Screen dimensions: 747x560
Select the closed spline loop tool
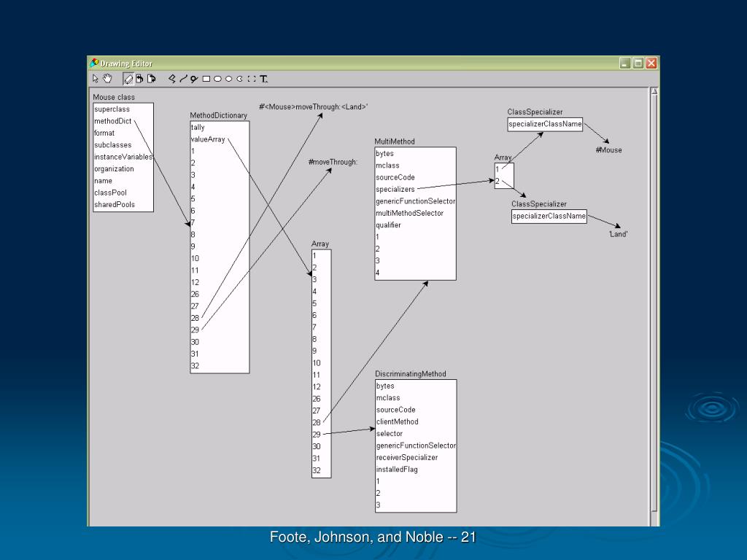[194, 79]
